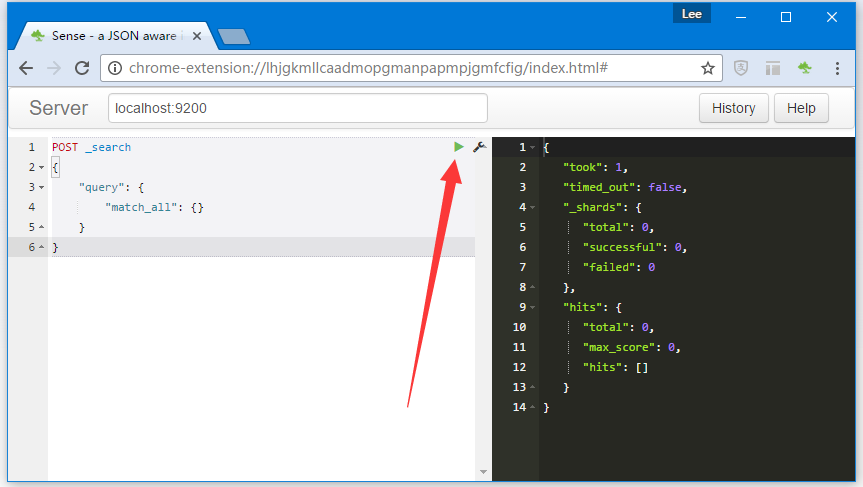
Task: Open the wrench options menu in the editor
Action: (x=479, y=147)
